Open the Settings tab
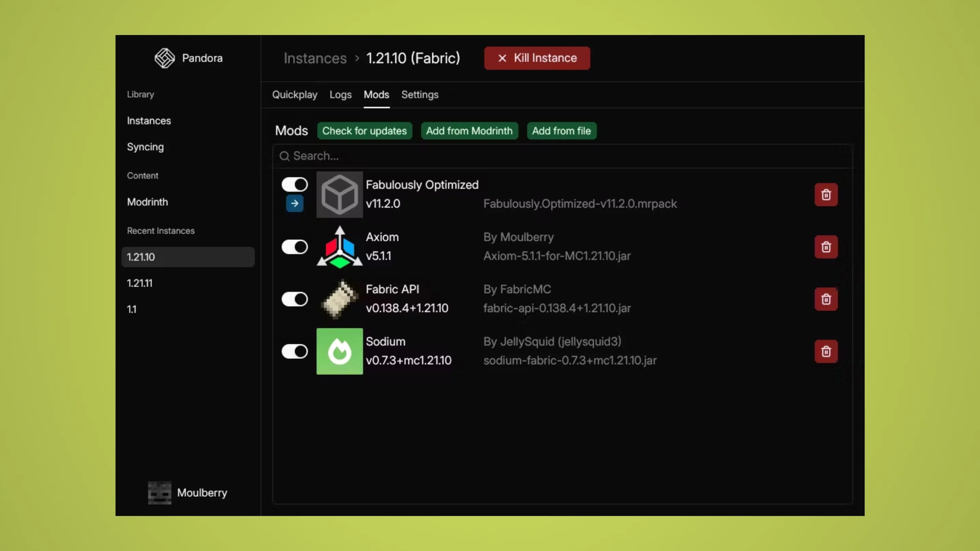The image size is (980, 551). 420,95
